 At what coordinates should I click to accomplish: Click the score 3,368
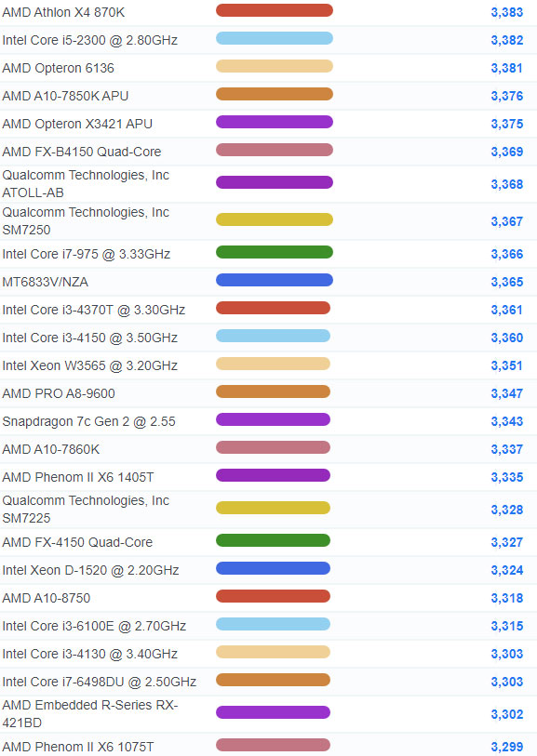tap(507, 184)
